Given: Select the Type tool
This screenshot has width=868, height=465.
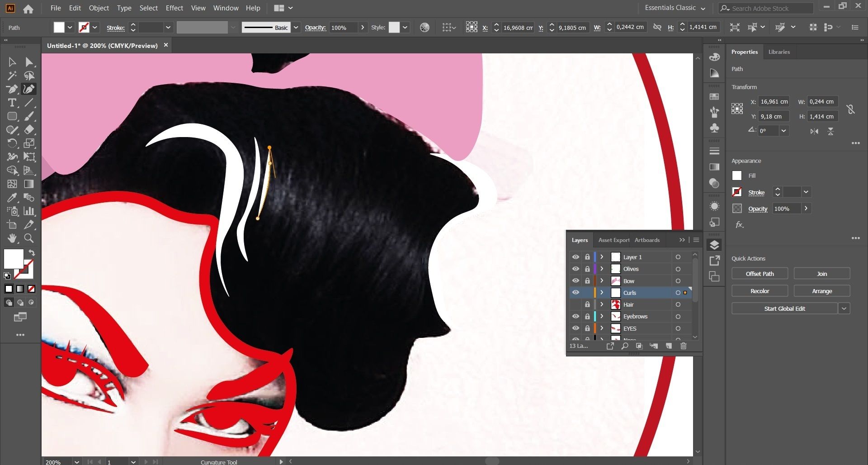Looking at the screenshot, I should tap(12, 103).
